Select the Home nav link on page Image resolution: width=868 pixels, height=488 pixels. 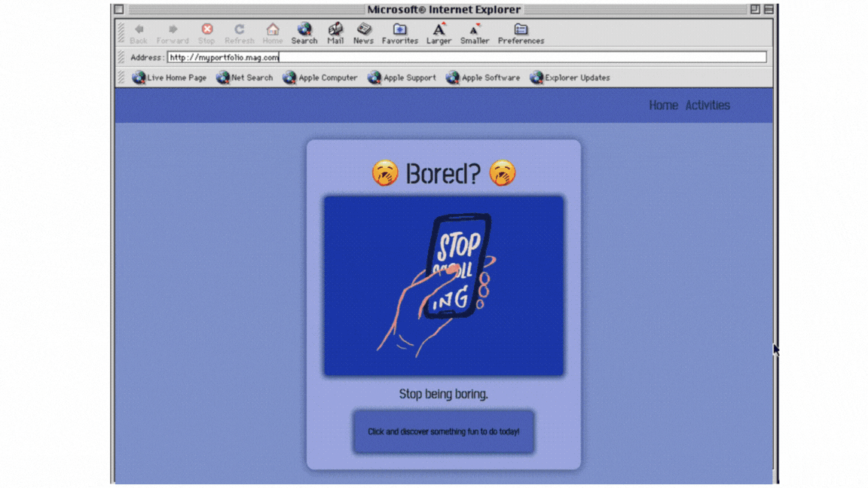click(663, 105)
